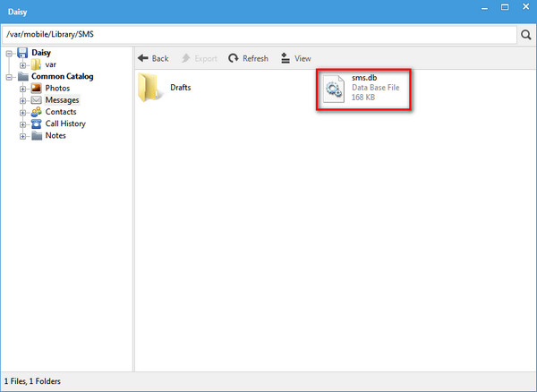Open Notes from the catalog tree

55,136
